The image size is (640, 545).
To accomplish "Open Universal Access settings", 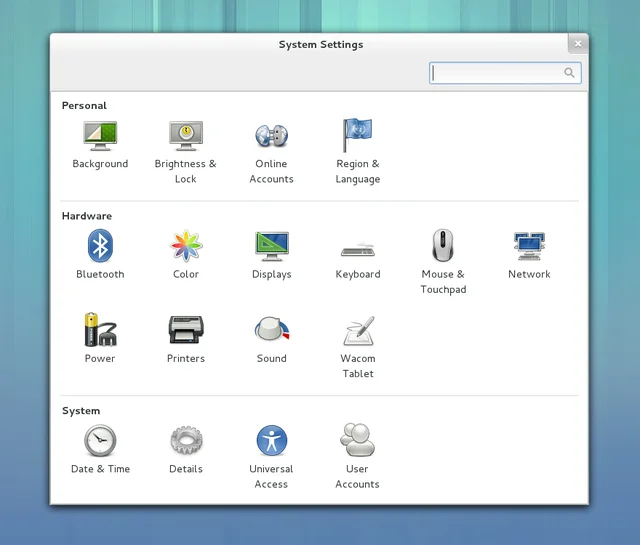I will click(x=271, y=441).
